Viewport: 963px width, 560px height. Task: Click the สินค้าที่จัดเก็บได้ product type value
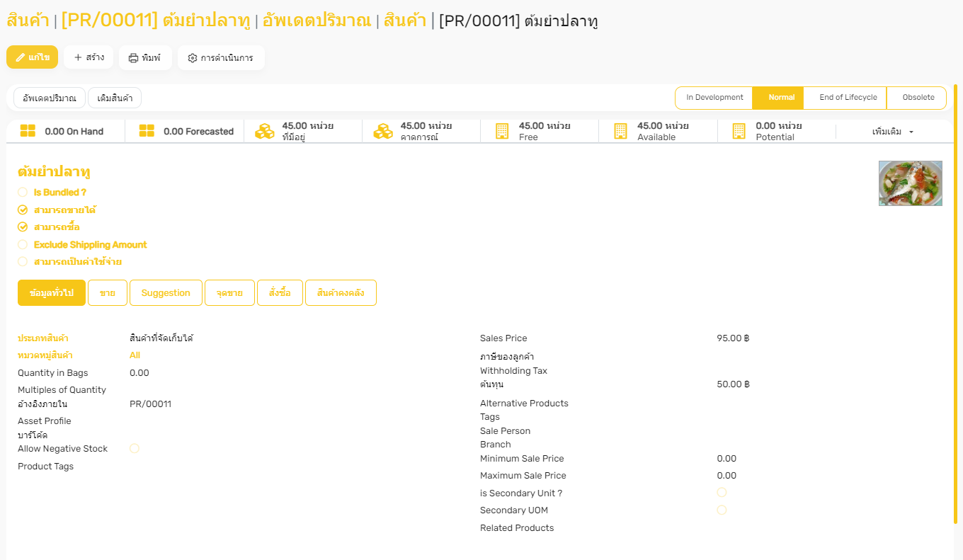(x=161, y=338)
